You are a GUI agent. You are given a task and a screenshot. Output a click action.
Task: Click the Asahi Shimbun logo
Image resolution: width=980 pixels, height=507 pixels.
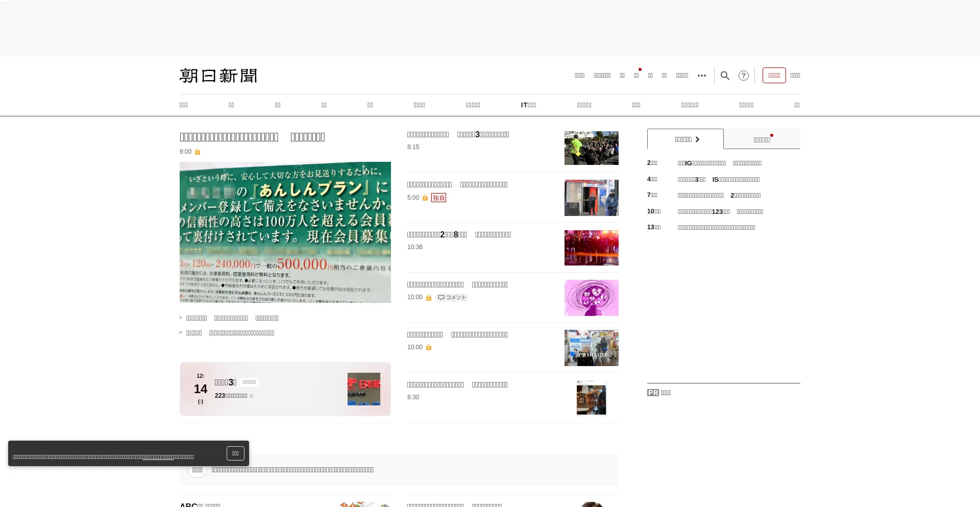218,76
